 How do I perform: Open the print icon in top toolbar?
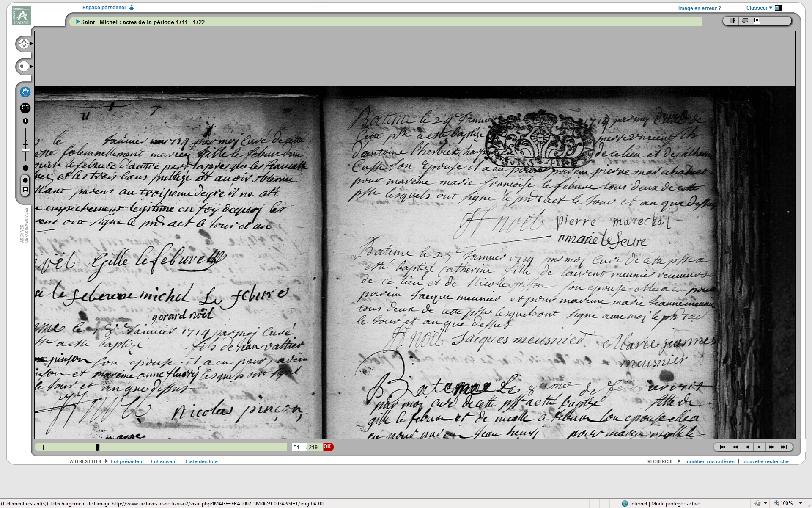[757, 21]
